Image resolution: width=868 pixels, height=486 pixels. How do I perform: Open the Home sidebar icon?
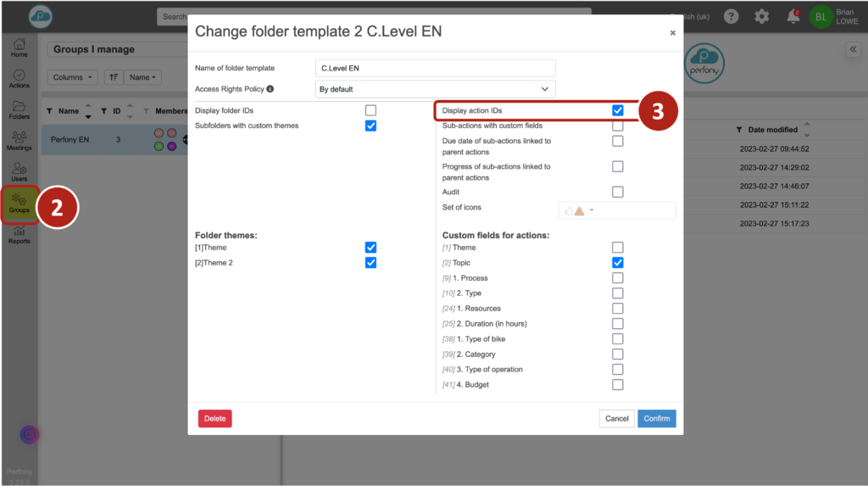tap(19, 47)
